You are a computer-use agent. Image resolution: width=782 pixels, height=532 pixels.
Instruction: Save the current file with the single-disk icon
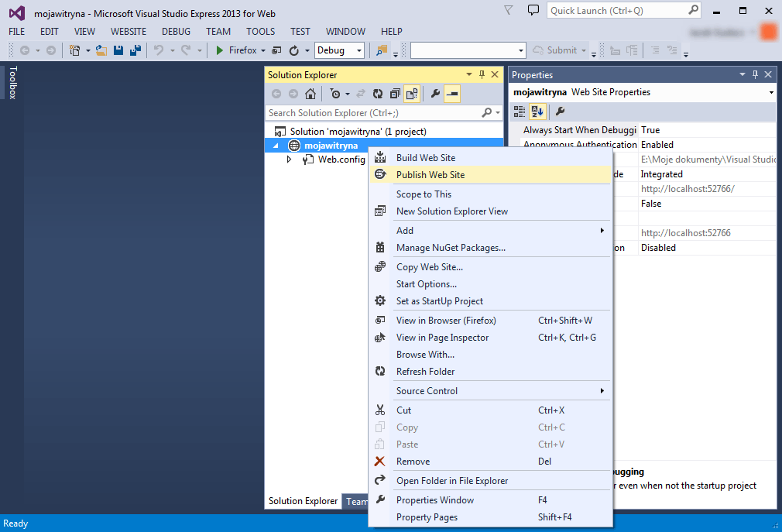(118, 50)
